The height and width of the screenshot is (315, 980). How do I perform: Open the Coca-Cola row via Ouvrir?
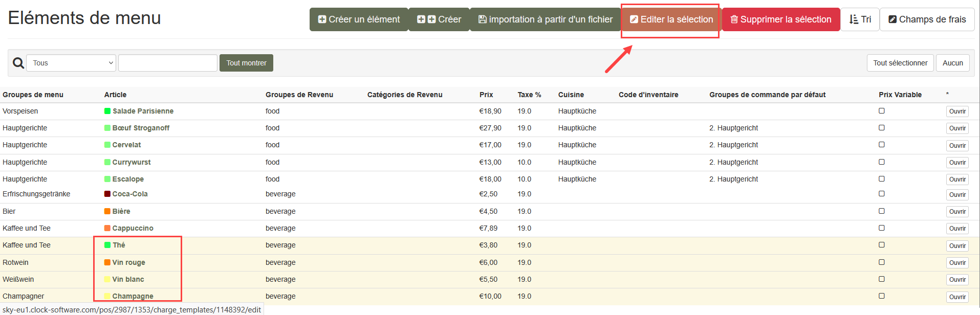coord(957,195)
